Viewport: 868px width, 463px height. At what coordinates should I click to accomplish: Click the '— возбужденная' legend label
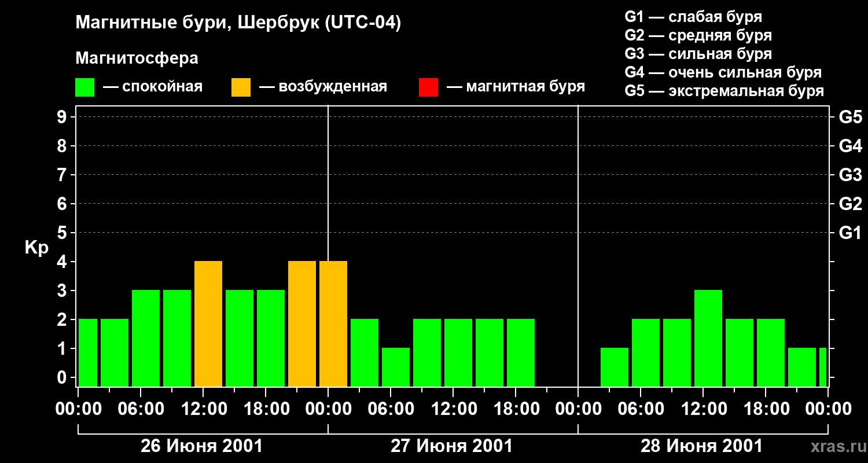point(323,87)
